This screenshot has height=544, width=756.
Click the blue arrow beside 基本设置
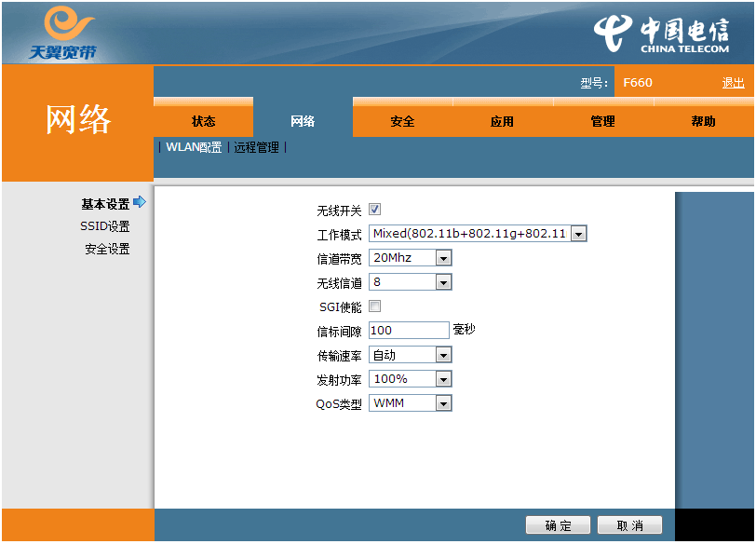click(141, 202)
